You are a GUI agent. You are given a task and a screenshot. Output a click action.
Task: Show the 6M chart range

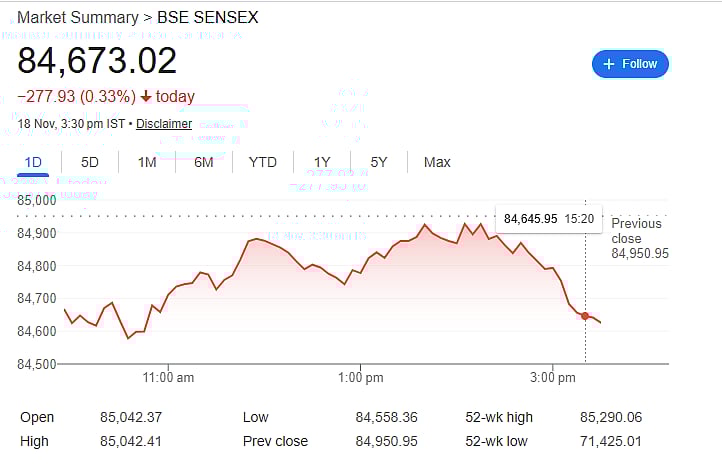(x=204, y=162)
